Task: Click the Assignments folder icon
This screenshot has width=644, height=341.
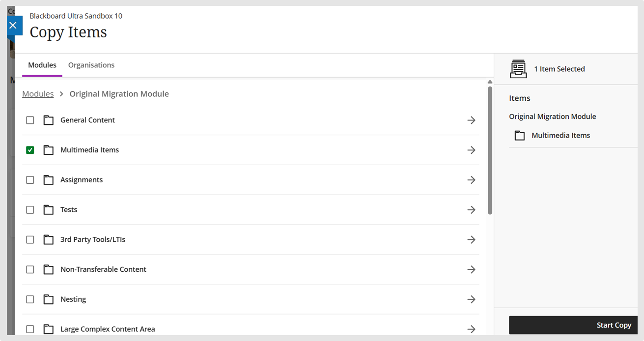Action: click(48, 180)
